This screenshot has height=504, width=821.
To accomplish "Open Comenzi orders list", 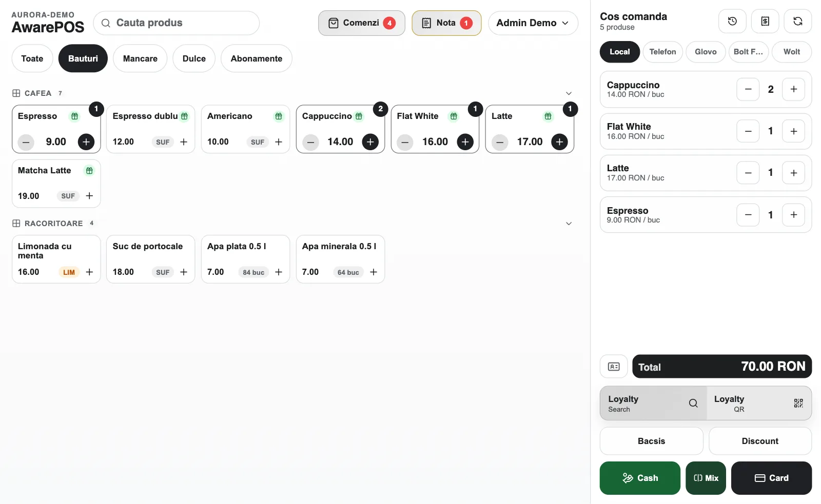I will pos(362,23).
